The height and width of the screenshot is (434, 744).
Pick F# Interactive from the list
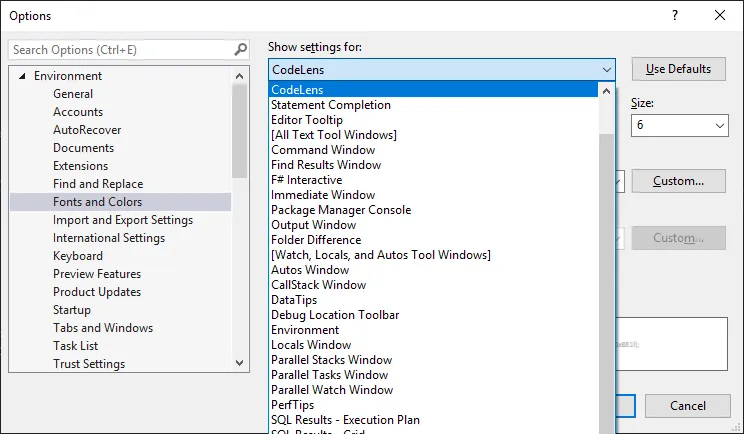coord(433,180)
